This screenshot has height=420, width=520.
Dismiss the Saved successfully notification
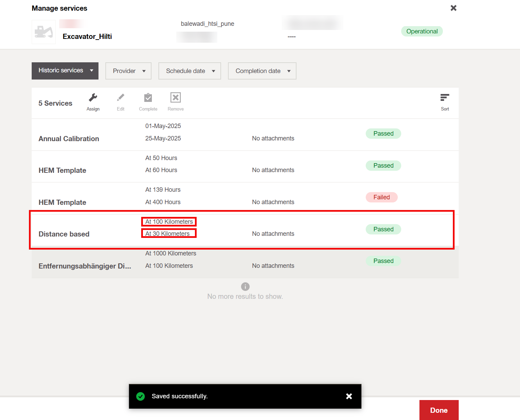349,396
